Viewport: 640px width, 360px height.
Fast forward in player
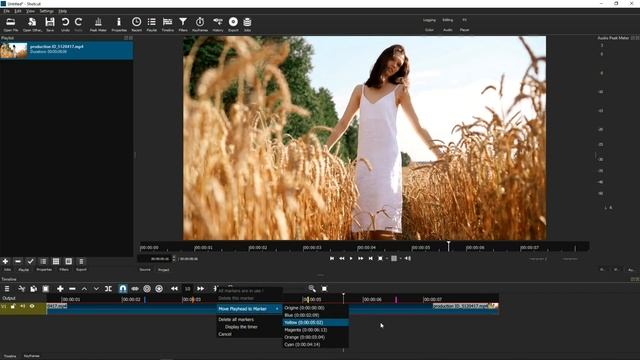click(x=360, y=258)
